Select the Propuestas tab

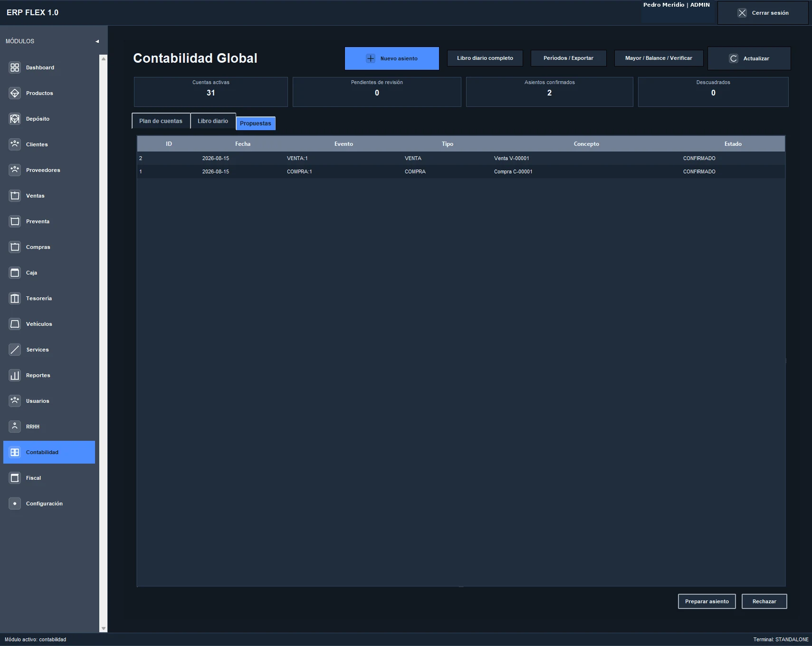coord(256,123)
